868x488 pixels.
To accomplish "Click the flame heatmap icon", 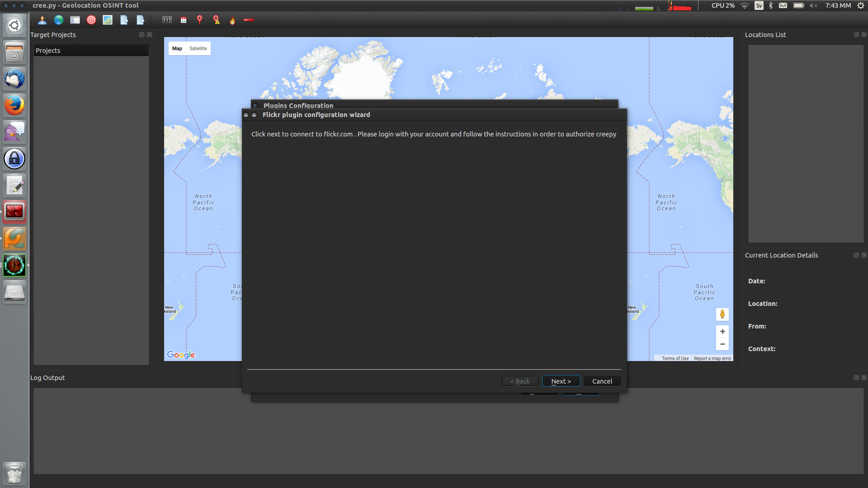I will [x=232, y=20].
